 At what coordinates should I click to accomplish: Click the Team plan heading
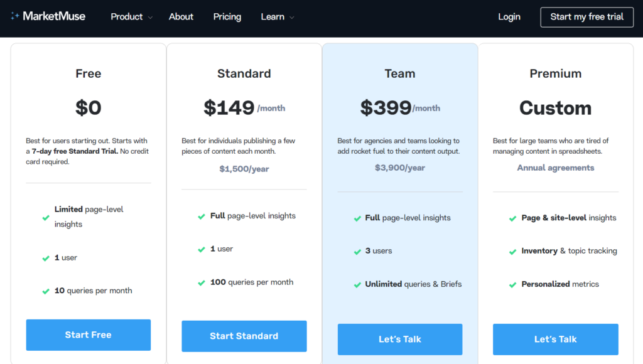(x=400, y=73)
